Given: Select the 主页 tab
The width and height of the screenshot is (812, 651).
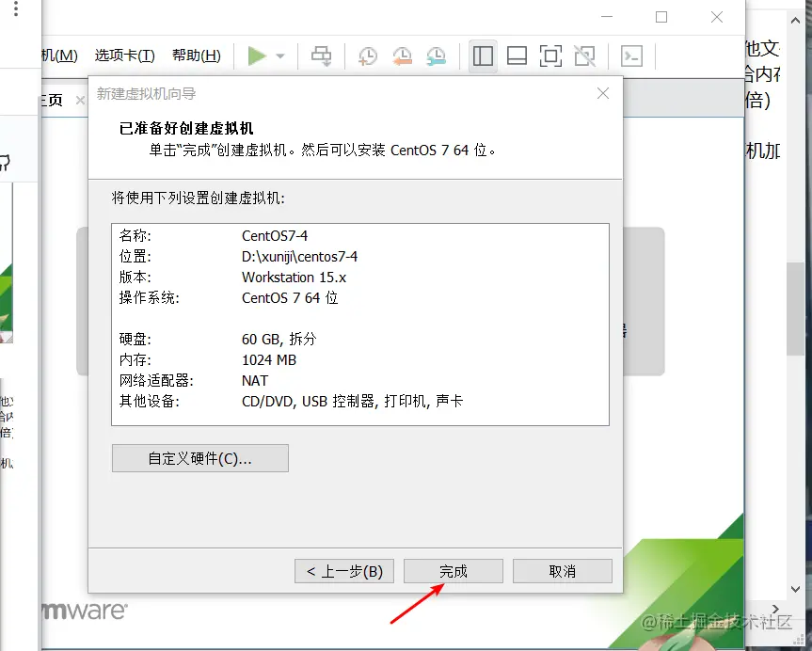Looking at the screenshot, I should 53,100.
